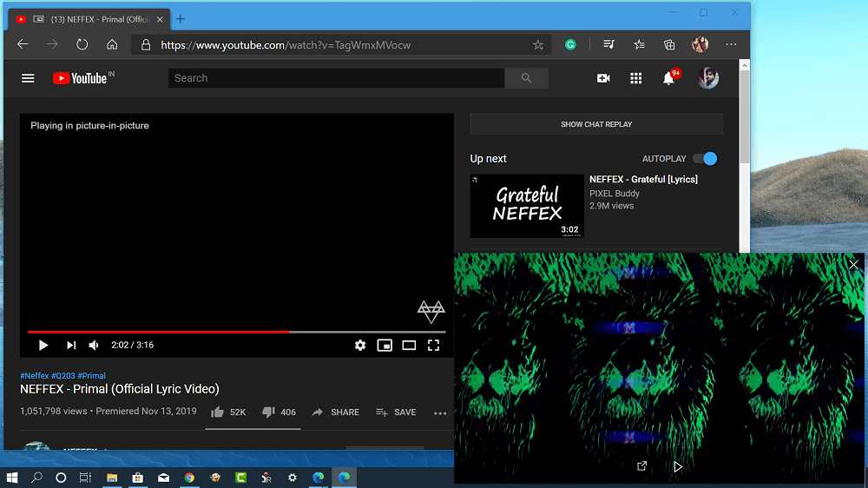The image size is (868, 488).
Task: Click the SHARE button
Action: (335, 412)
